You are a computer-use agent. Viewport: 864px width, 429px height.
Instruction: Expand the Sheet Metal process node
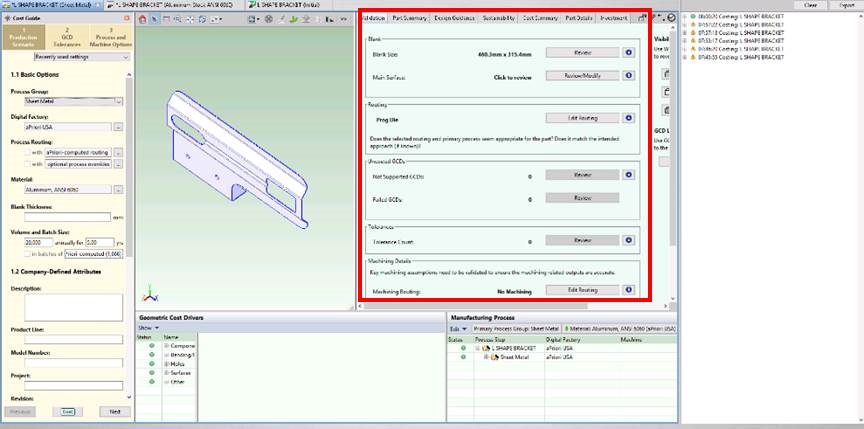[x=487, y=357]
